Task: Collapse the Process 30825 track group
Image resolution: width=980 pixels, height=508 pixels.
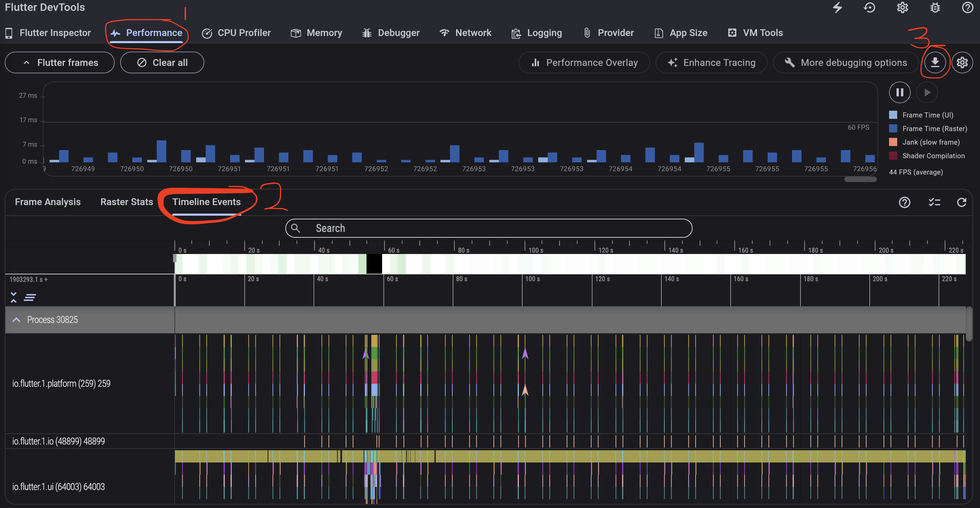Action: click(16, 320)
